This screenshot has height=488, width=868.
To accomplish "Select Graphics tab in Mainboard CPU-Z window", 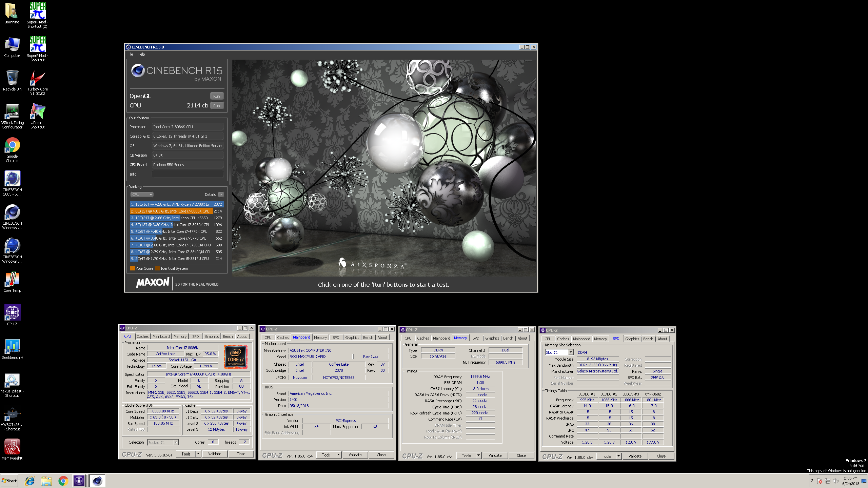I will [352, 338].
